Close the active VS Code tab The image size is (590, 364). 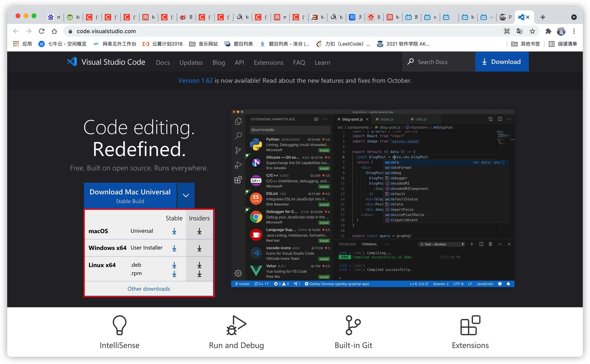coord(528,17)
